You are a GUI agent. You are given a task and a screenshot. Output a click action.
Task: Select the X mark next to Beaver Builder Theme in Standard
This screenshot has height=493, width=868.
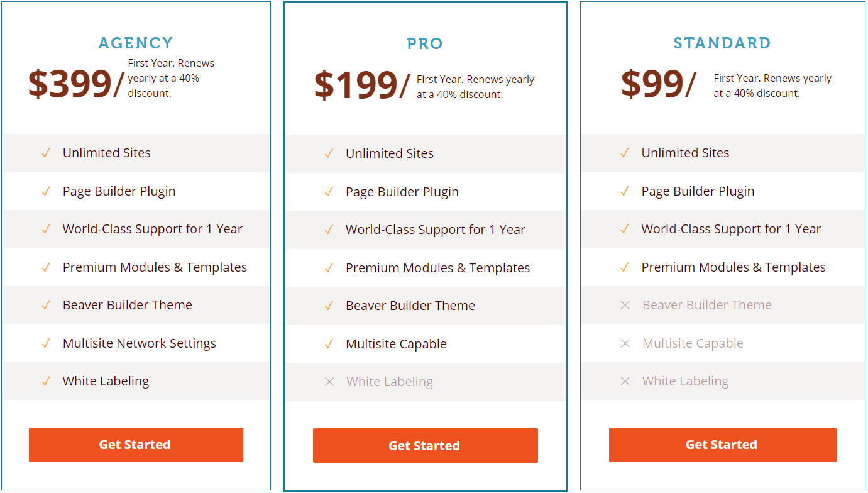(x=625, y=305)
